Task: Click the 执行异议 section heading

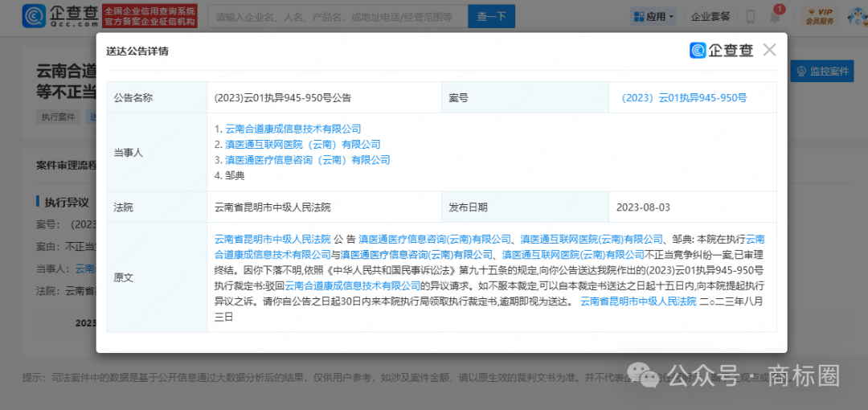Action: point(67,203)
